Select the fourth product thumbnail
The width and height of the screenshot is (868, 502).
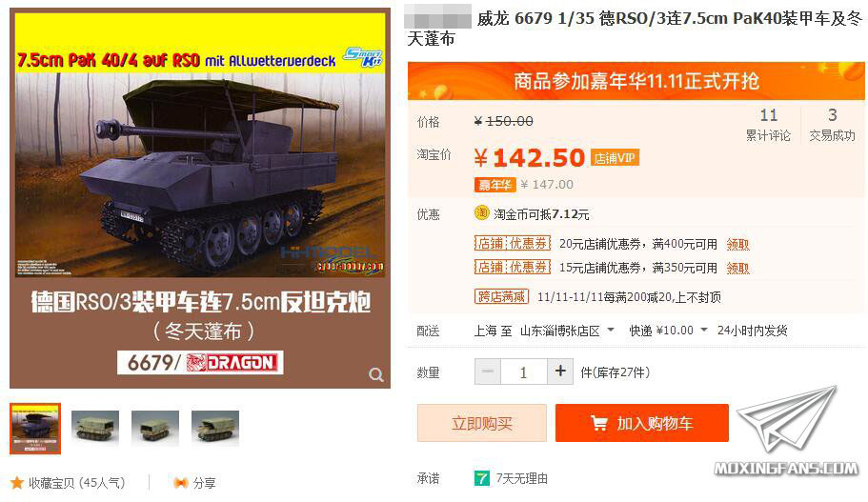tap(215, 429)
